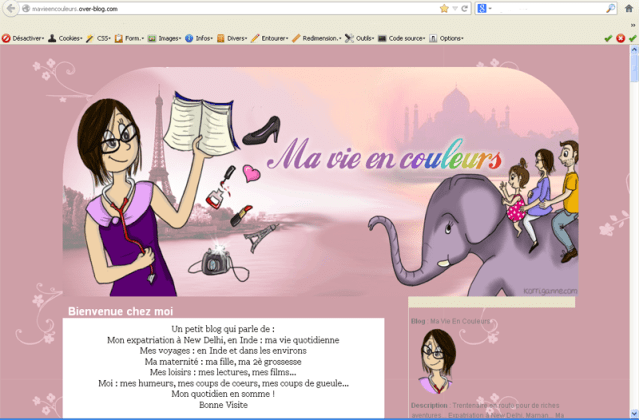Click the search magnifier icon
639x420 pixels.
pyautogui.click(x=610, y=9)
